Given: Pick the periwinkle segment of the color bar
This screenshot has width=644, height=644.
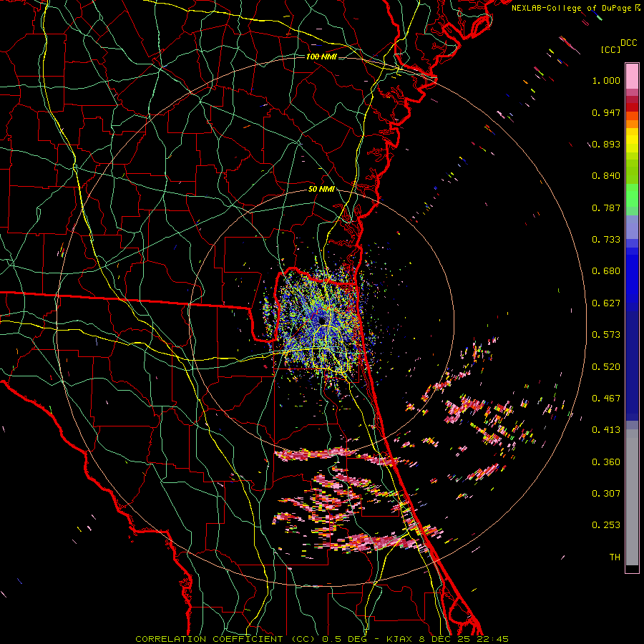Looking at the screenshot, I should point(632,227).
